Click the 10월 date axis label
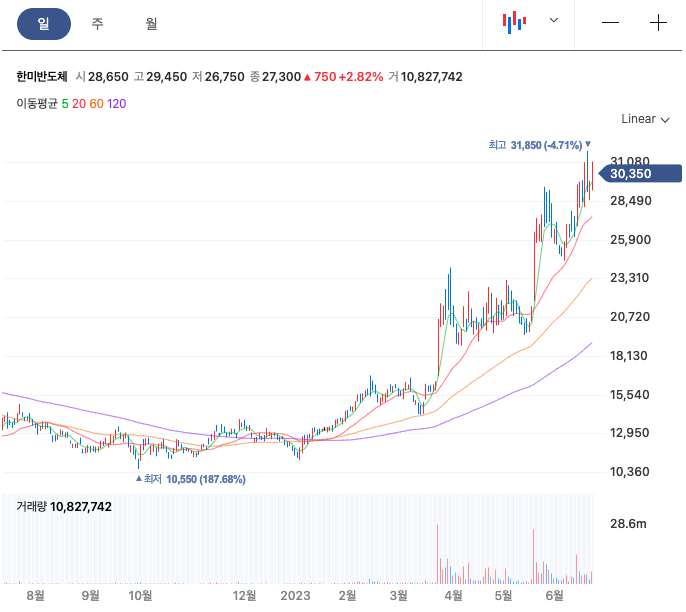 pyautogui.click(x=140, y=595)
